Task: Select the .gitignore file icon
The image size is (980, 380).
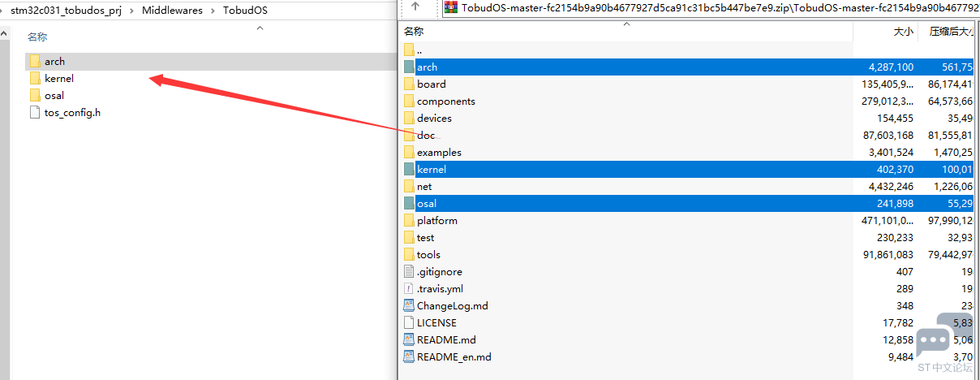Action: (x=409, y=271)
